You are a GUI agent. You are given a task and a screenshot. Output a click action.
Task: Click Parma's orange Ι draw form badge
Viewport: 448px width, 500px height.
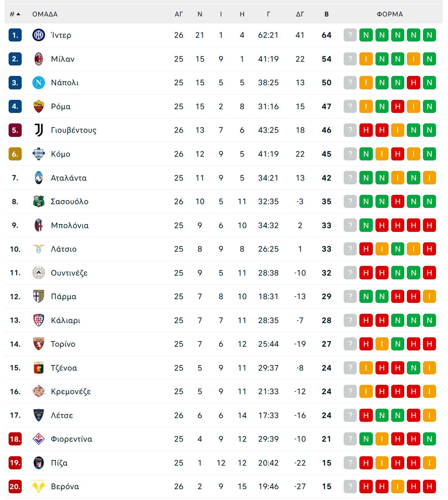429,297
